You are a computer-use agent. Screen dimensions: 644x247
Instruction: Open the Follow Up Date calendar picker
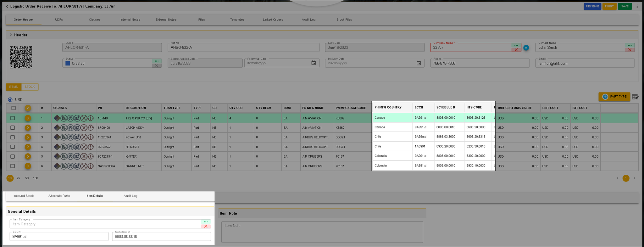pyautogui.click(x=314, y=63)
